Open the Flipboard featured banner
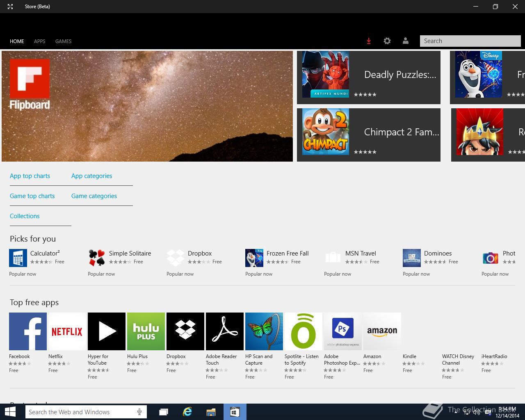The image size is (525, 420). pyautogui.click(x=147, y=106)
